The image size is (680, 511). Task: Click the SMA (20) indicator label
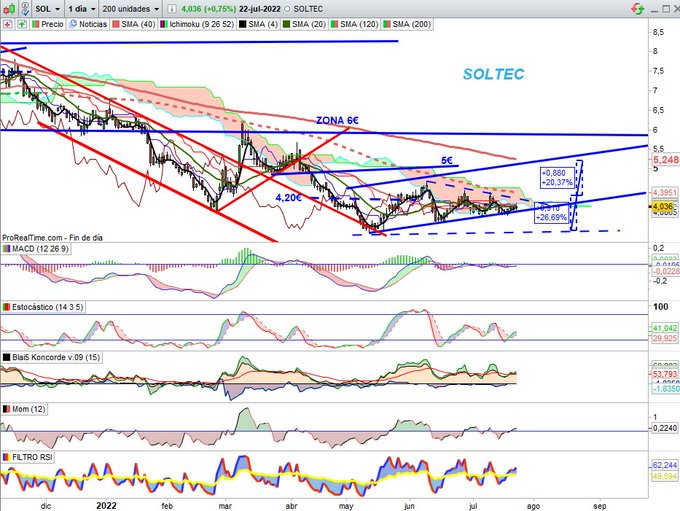(304, 24)
